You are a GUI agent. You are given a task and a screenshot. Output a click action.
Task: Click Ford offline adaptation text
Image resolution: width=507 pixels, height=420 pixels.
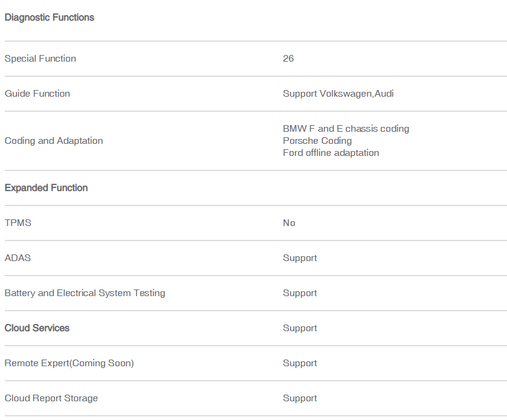click(x=331, y=153)
